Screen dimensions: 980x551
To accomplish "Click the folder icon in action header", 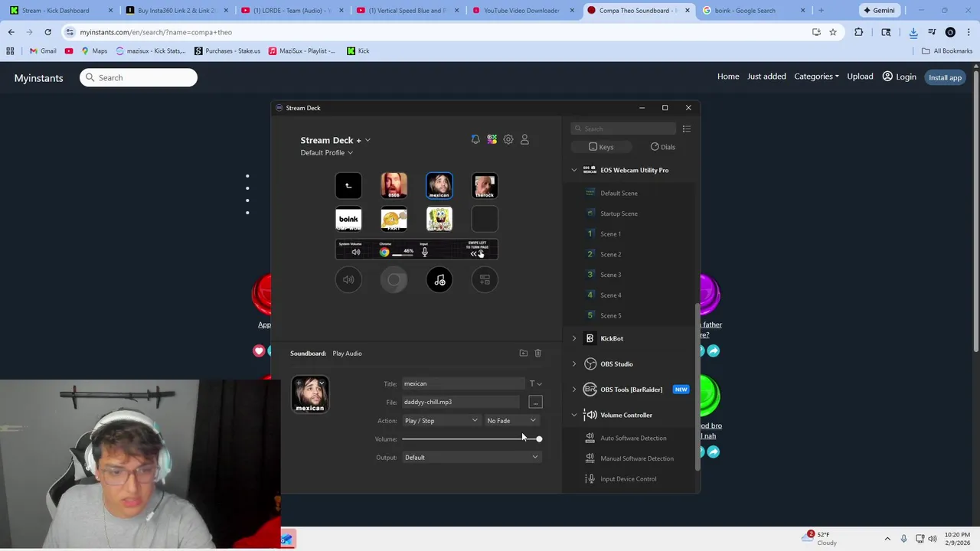I will [524, 353].
